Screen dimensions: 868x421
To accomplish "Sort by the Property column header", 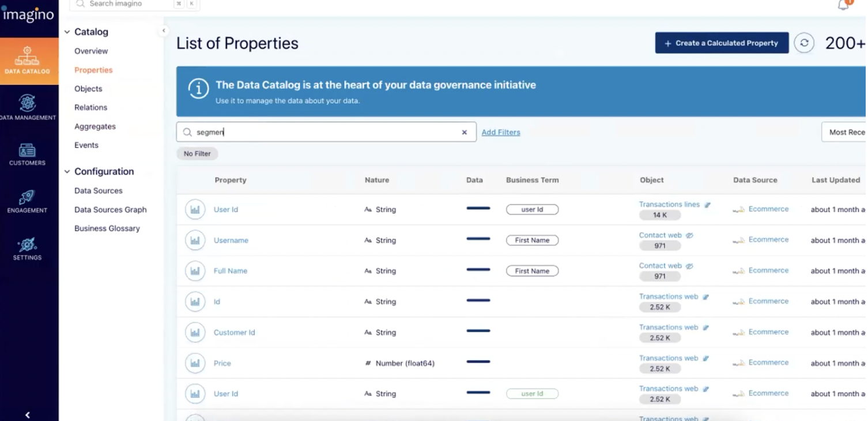I will (x=231, y=180).
